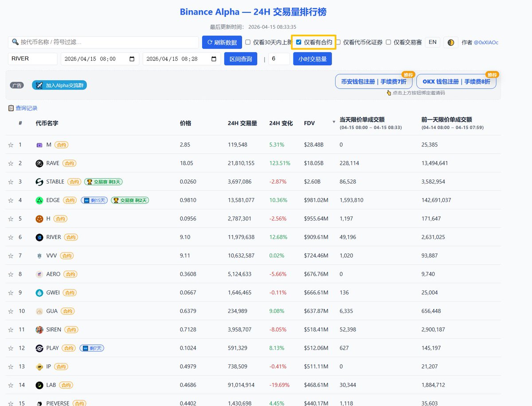
Task: Click the 区间查询 button
Action: pos(241,59)
